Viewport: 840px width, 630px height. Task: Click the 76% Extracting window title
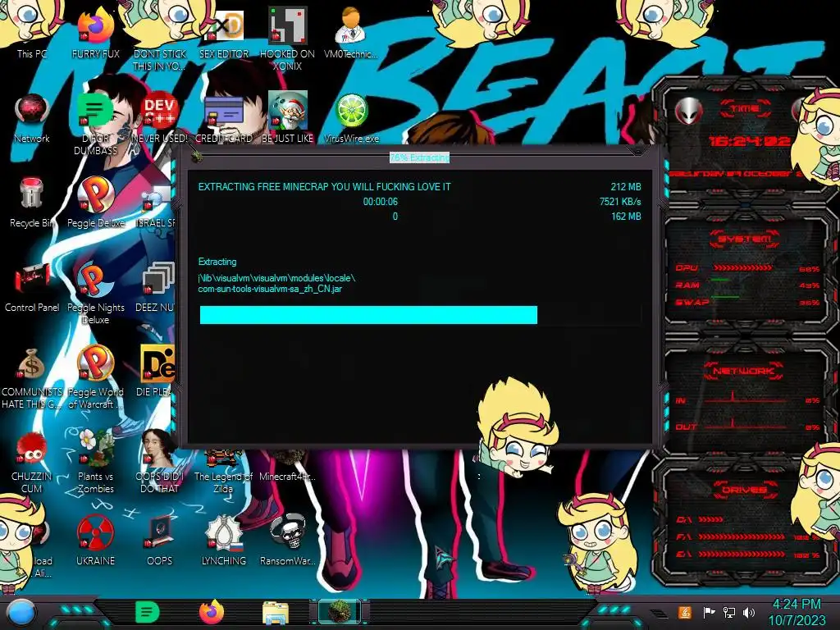[419, 157]
